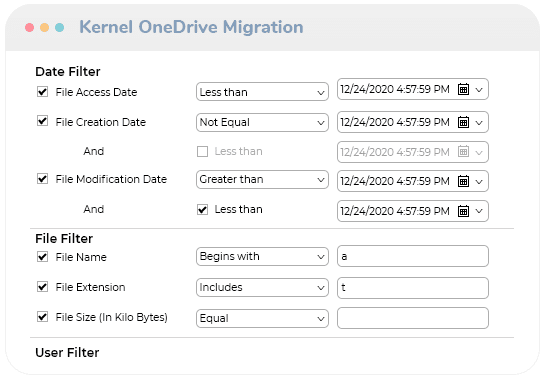Click 'And' label below File Creation Date

click(x=93, y=151)
